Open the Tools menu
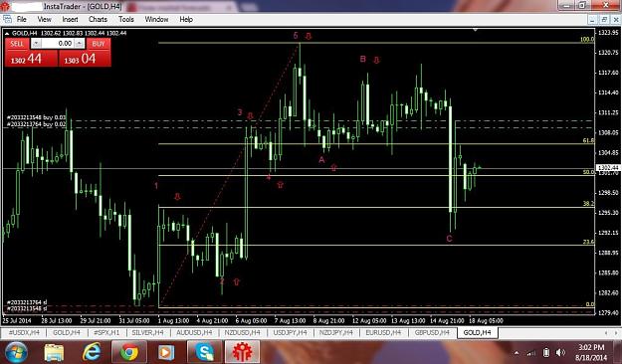The height and width of the screenshot is (364, 622). [126, 19]
